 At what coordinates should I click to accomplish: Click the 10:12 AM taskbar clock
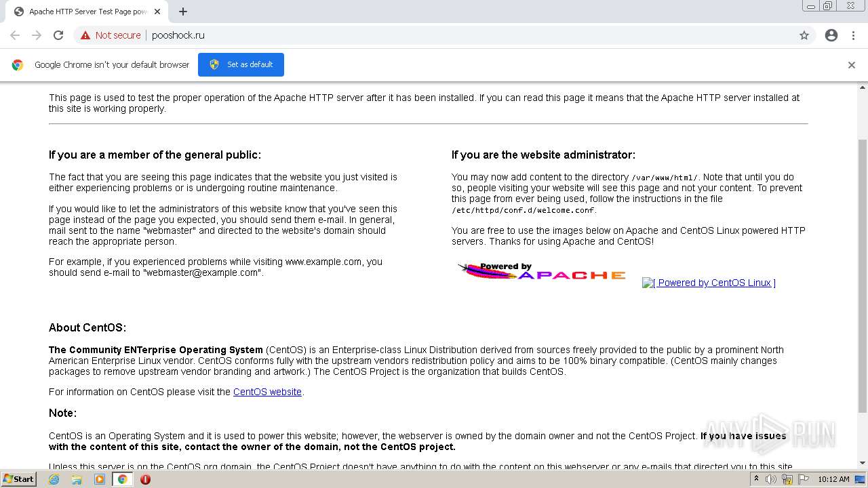point(833,479)
